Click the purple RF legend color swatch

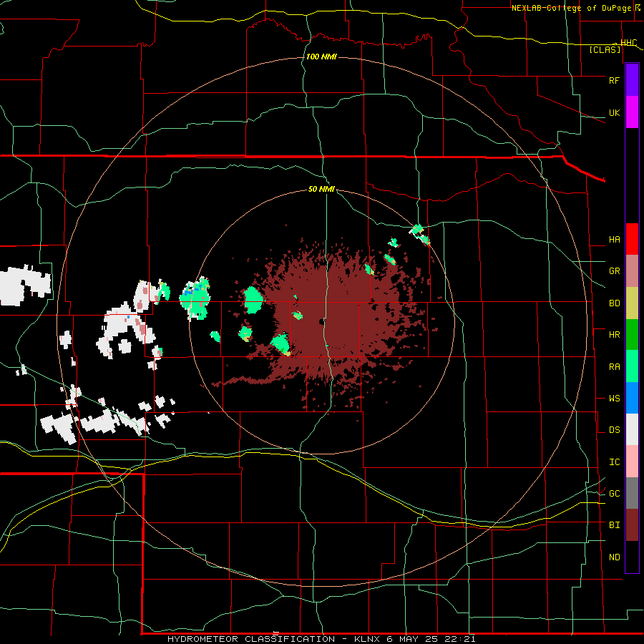(x=632, y=80)
